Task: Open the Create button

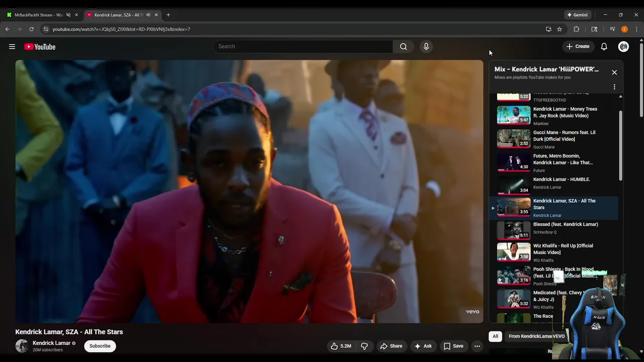Action: click(x=578, y=46)
